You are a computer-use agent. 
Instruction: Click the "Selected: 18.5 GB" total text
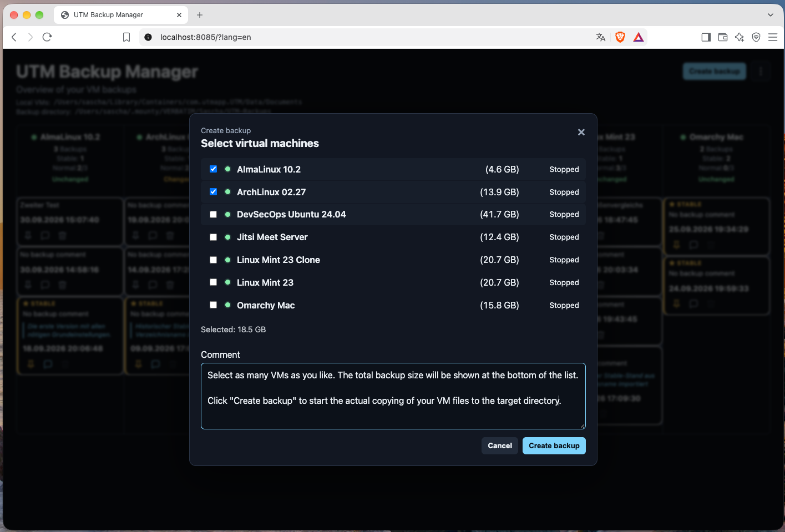pos(234,330)
